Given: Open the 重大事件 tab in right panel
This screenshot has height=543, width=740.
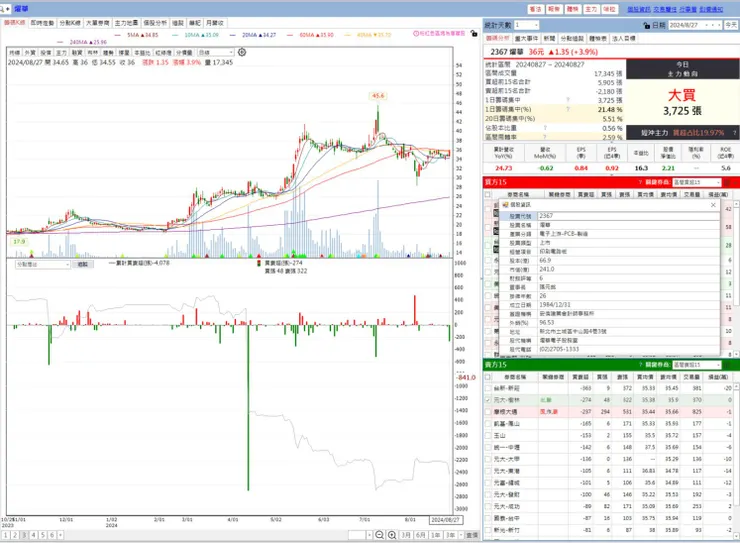Looking at the screenshot, I should [x=526, y=38].
